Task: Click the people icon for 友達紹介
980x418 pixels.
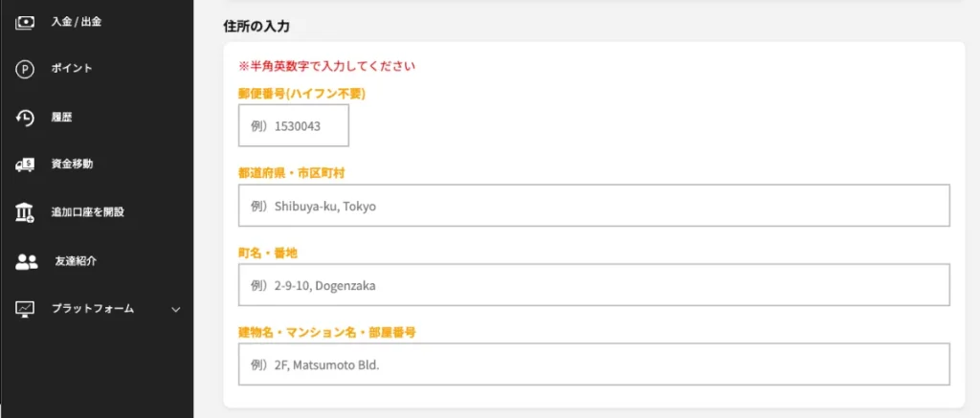Action: [x=27, y=261]
